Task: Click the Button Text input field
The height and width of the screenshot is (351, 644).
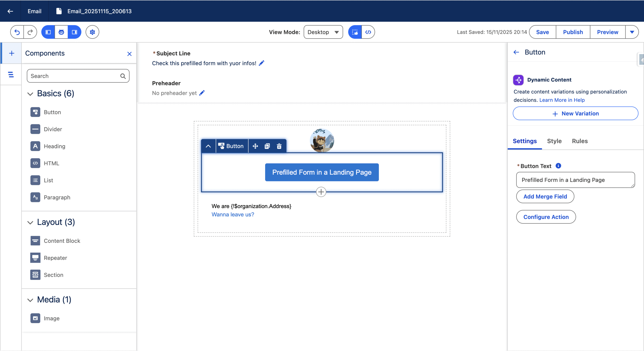Action: click(575, 180)
